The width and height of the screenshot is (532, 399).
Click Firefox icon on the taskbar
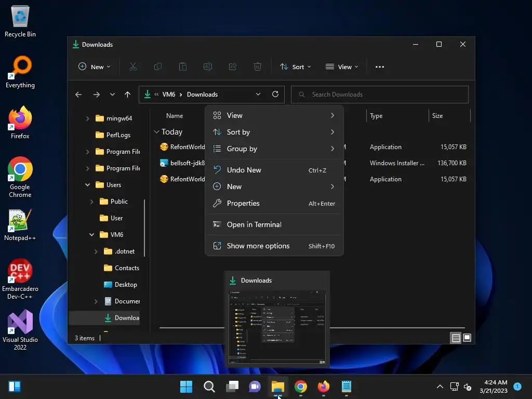click(x=323, y=387)
